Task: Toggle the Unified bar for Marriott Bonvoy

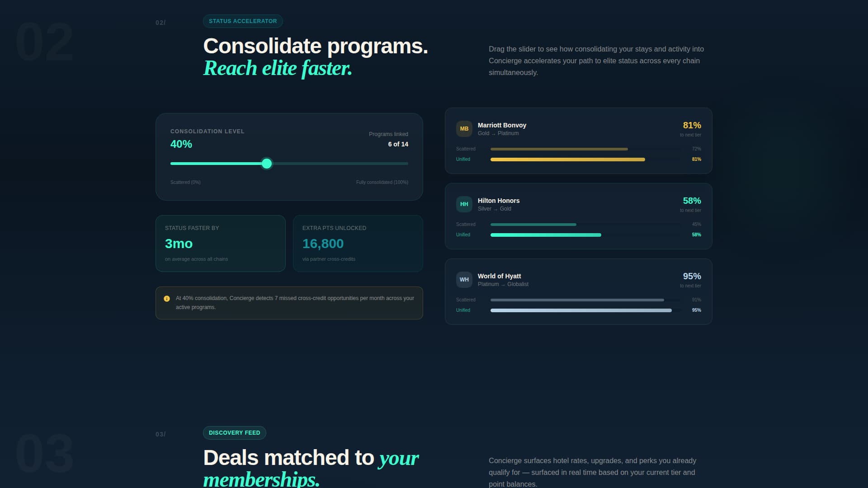Action: (x=567, y=160)
